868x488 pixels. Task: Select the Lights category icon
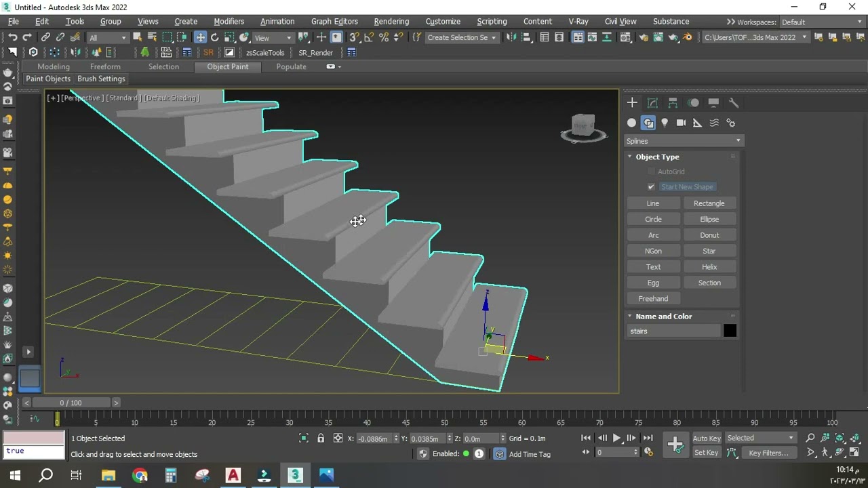665,123
